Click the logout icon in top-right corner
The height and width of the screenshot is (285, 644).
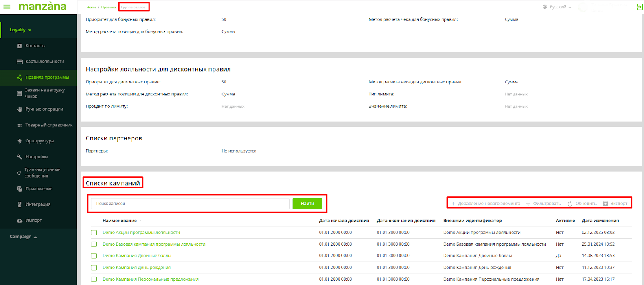click(x=639, y=7)
